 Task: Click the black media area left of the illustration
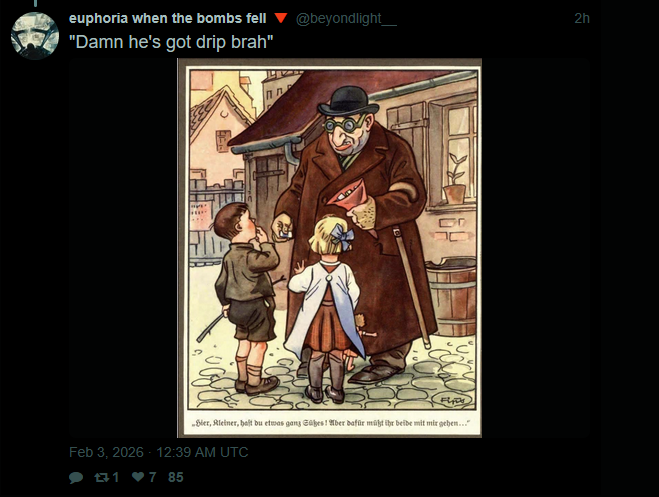pos(123,248)
